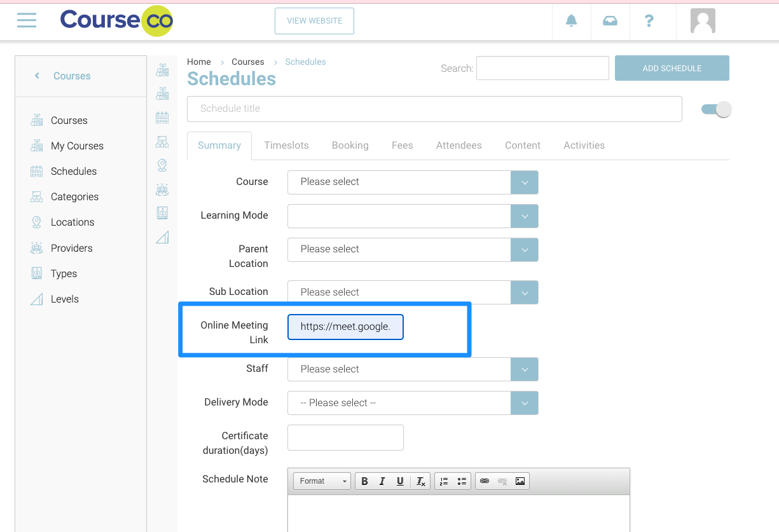The height and width of the screenshot is (532, 779).
Task: Click the user avatar profile icon
Action: point(703,21)
